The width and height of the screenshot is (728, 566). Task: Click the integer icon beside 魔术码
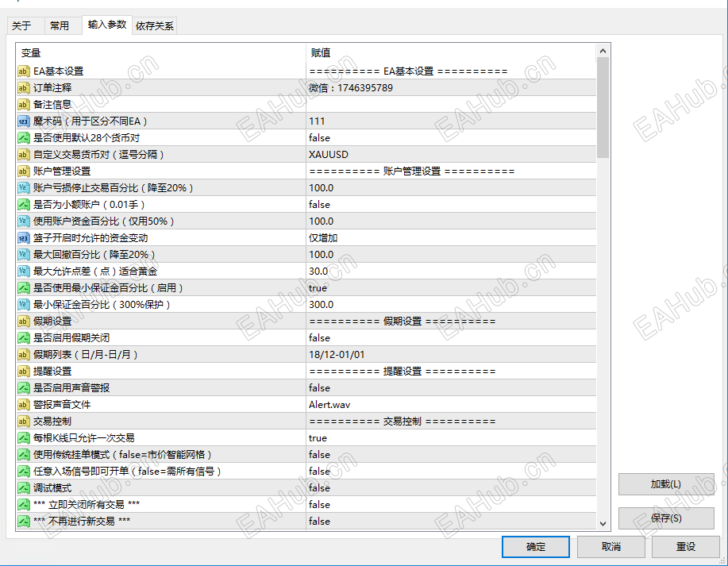click(x=23, y=121)
